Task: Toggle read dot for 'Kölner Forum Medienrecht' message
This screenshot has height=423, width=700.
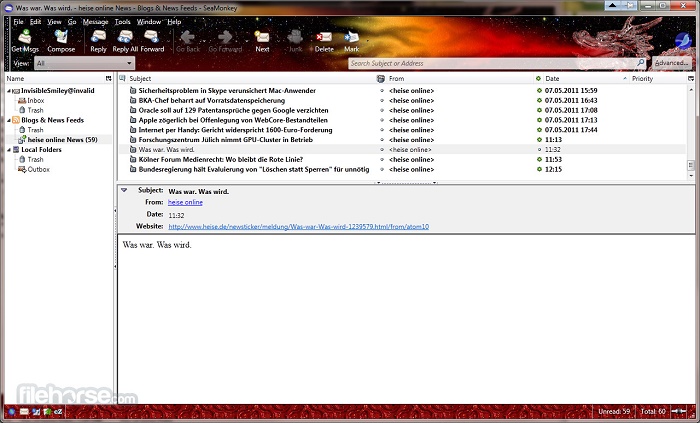Action: [539, 159]
